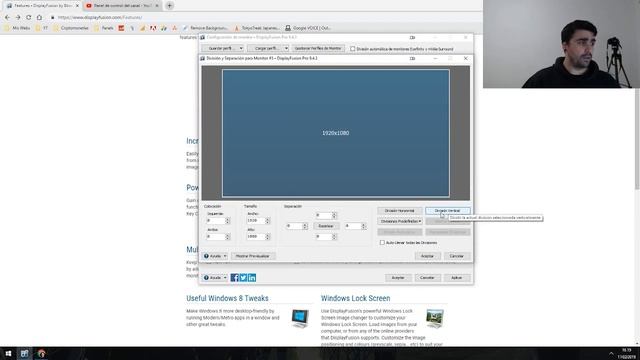640x360 pixels.
Task: Click the Alto height input field
Action: tap(256, 236)
